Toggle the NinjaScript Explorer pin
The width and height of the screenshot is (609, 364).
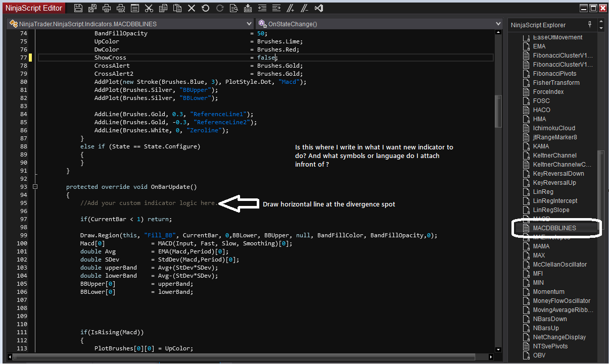[589, 25]
